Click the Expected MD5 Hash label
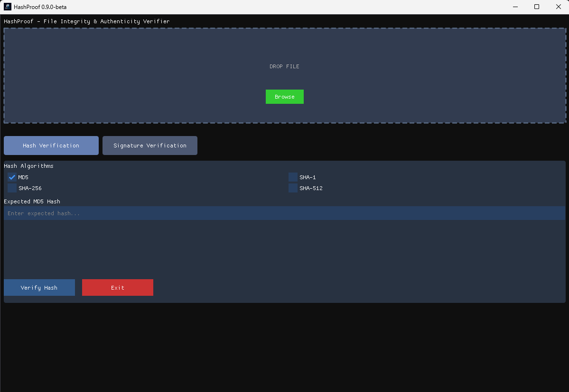 (31, 201)
